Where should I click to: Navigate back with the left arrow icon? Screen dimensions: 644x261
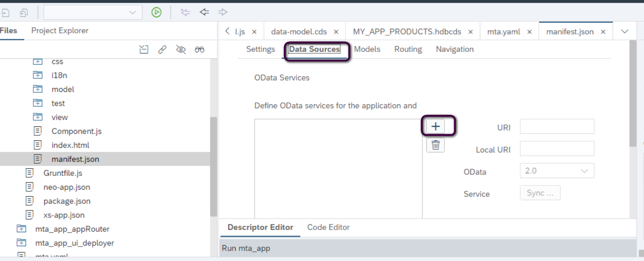click(204, 12)
